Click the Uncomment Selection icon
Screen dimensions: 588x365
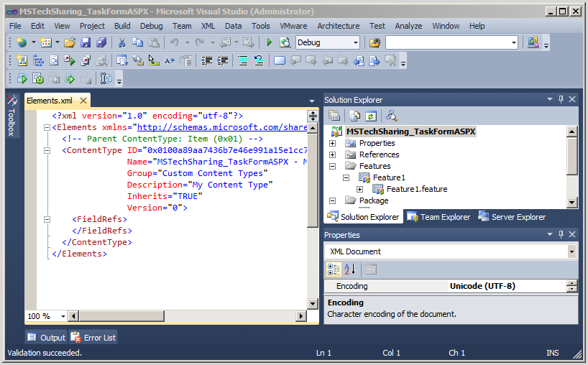259,60
